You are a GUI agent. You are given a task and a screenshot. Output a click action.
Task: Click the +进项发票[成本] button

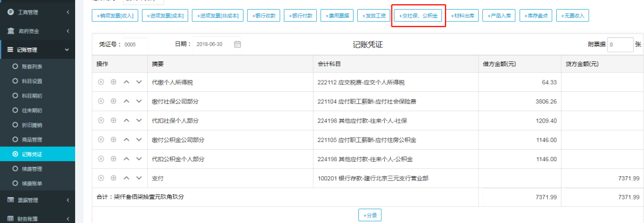[x=165, y=16]
